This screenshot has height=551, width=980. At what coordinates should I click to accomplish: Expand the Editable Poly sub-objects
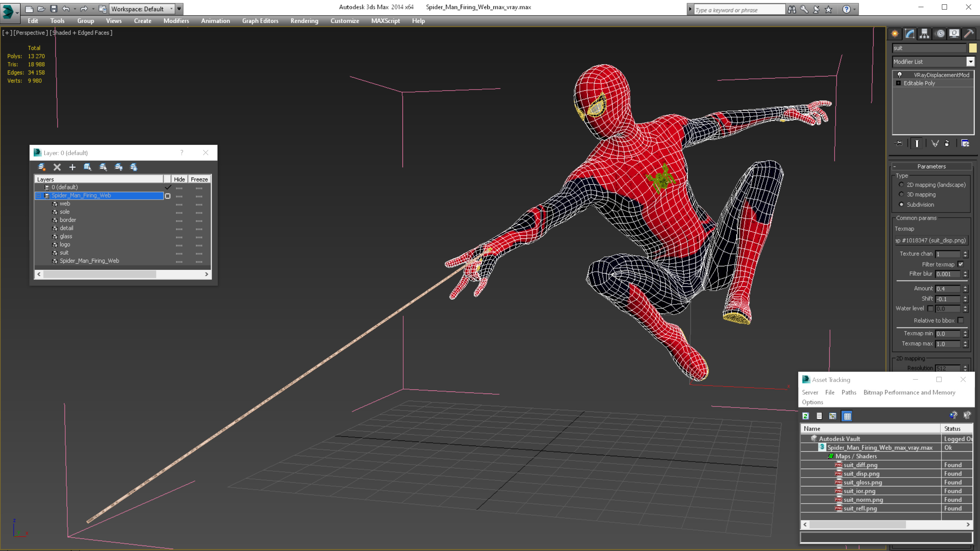click(x=898, y=83)
